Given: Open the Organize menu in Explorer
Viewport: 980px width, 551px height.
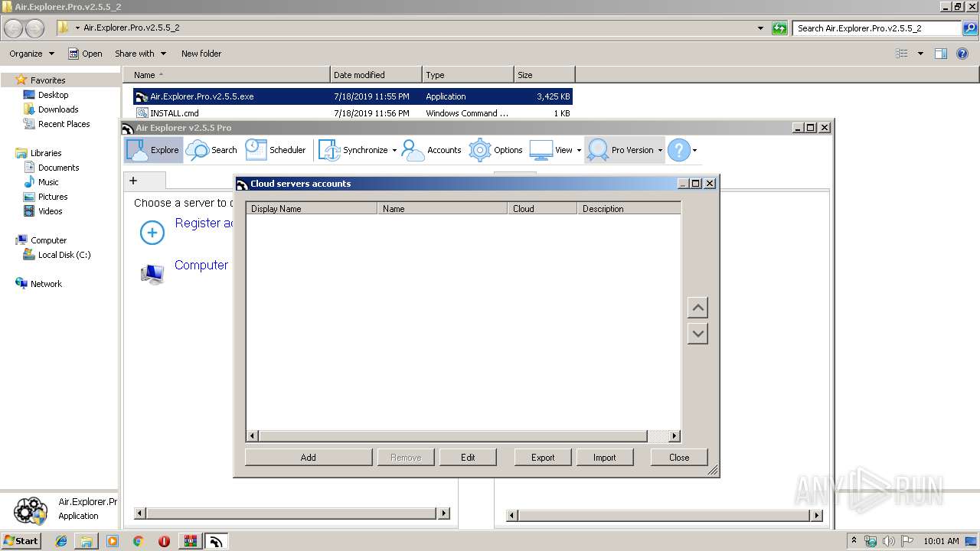Looking at the screenshot, I should 31,54.
